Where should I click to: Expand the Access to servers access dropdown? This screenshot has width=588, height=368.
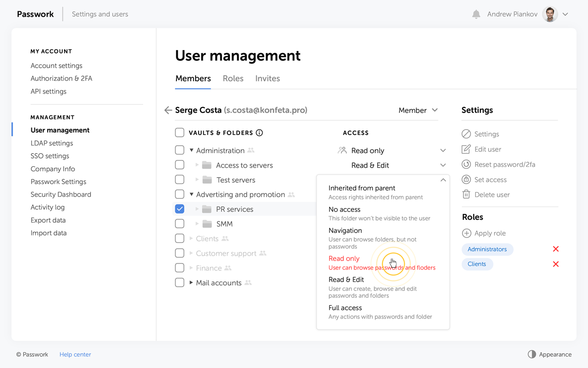[x=443, y=165]
